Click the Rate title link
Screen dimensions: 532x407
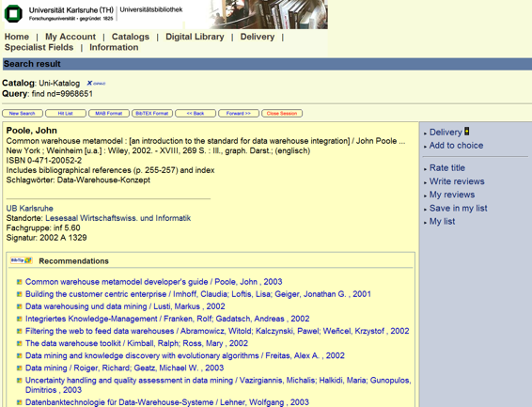446,168
